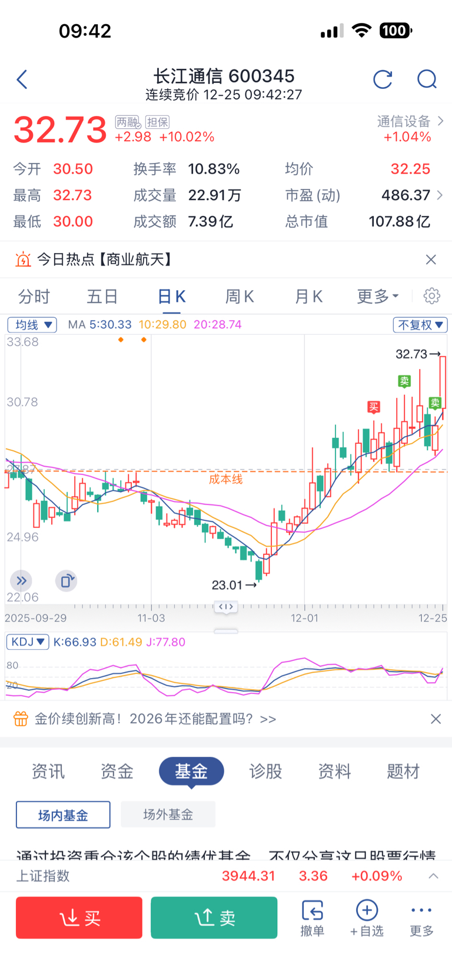Image resolution: width=452 pixels, height=980 pixels.
Task: Open the KDJ indicator dropdown
Action: click(28, 642)
